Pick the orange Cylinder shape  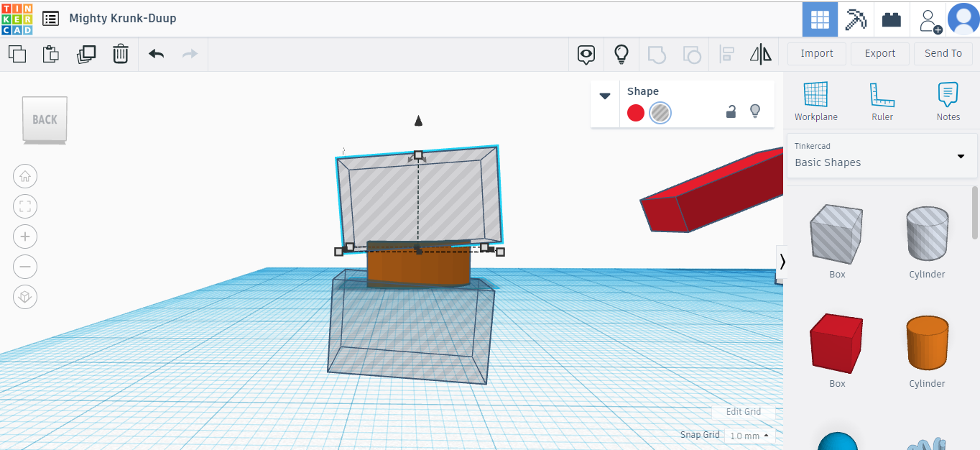click(x=927, y=343)
